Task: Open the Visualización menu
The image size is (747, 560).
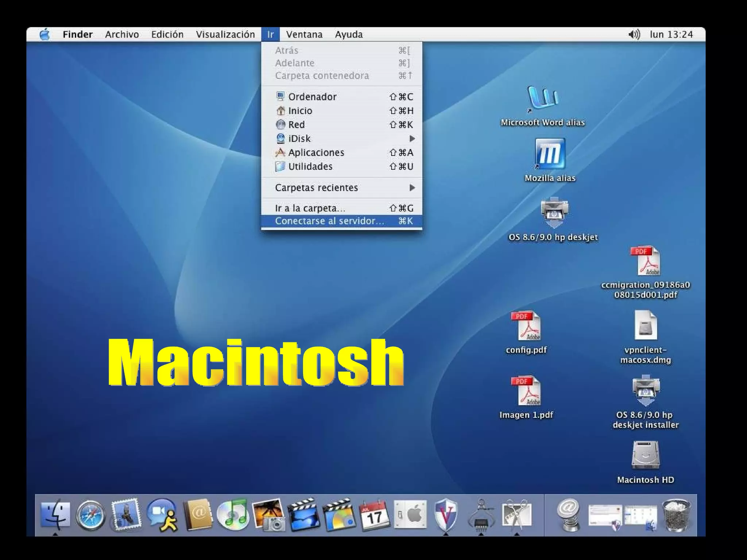Action: coord(225,34)
